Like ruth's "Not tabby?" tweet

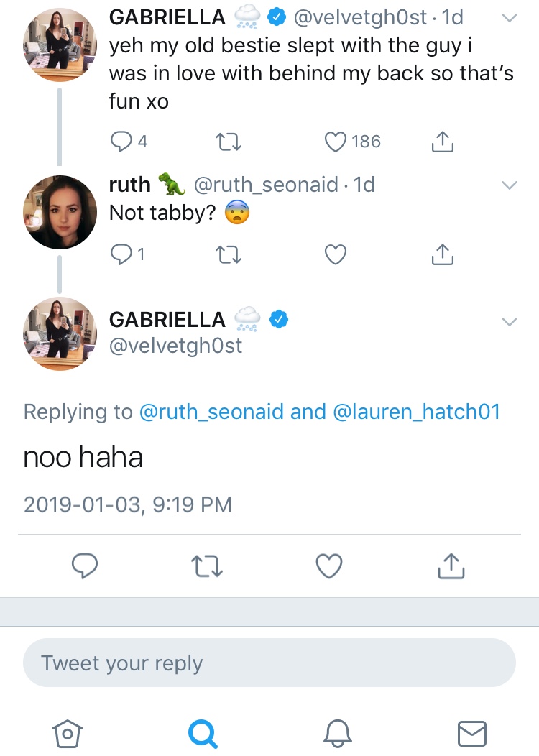[336, 254]
